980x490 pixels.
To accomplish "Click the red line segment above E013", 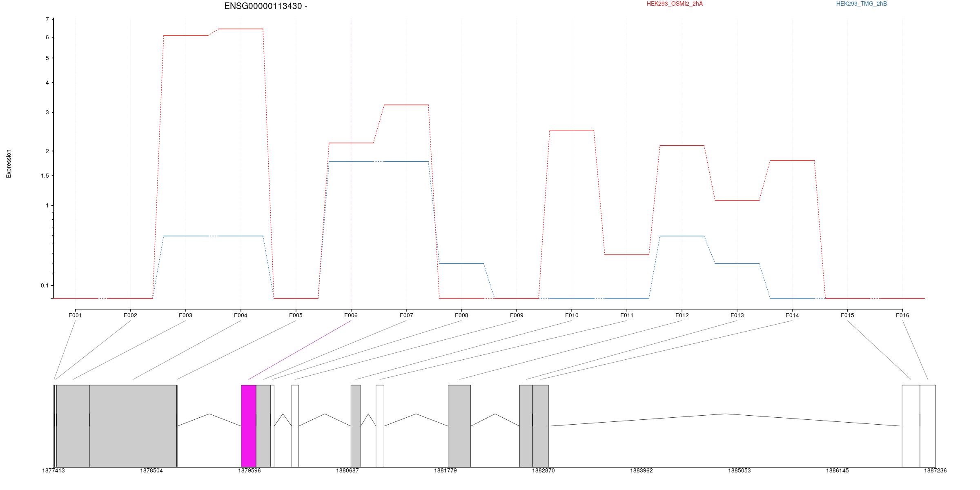I will point(737,200).
